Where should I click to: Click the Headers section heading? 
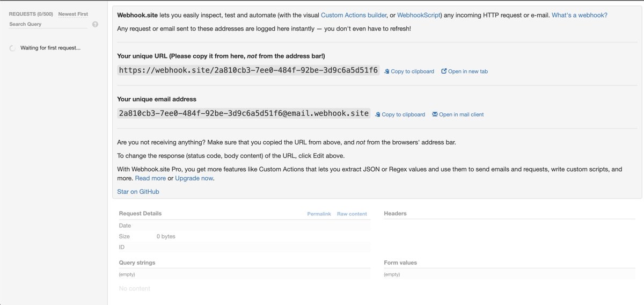(x=396, y=213)
